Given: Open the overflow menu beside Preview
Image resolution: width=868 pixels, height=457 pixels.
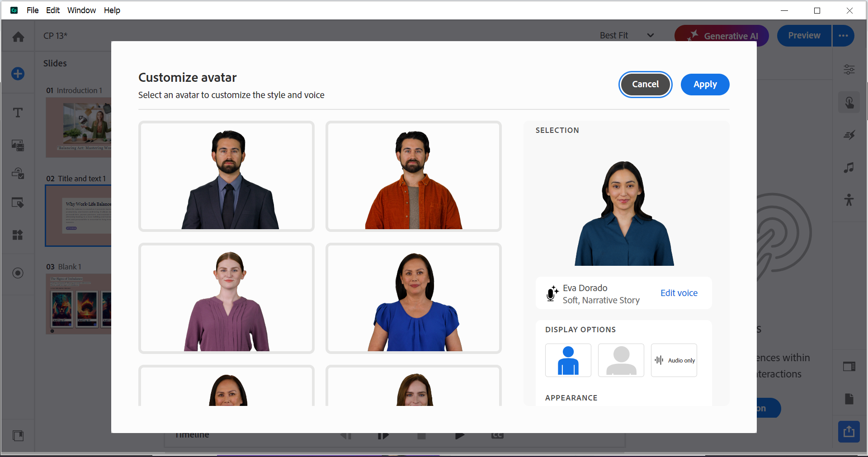Looking at the screenshot, I should (843, 35).
